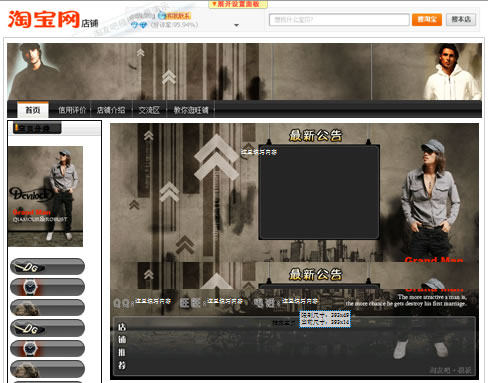
Task: Go to the 交流区 tab
Action: tap(149, 110)
